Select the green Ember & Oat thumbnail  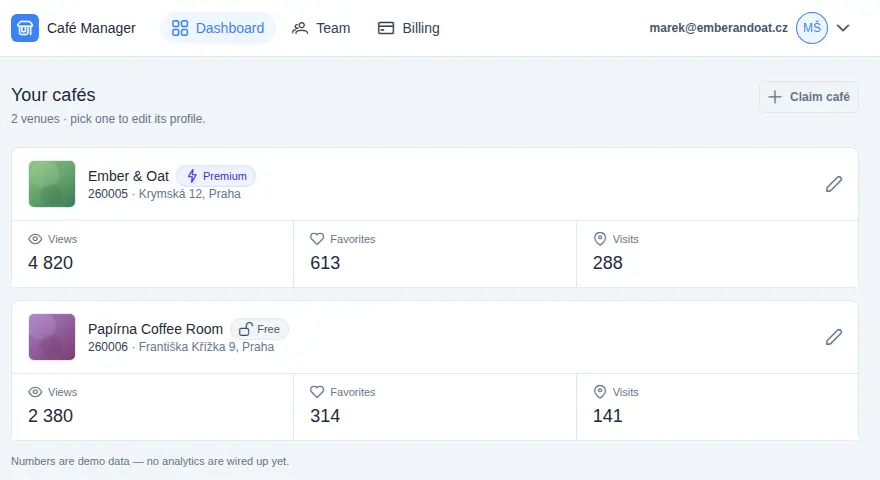tap(52, 184)
